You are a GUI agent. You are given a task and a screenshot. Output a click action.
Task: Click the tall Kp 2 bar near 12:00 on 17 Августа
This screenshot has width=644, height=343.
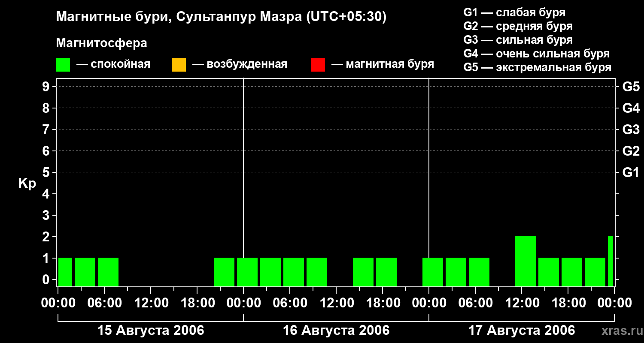pos(526,261)
